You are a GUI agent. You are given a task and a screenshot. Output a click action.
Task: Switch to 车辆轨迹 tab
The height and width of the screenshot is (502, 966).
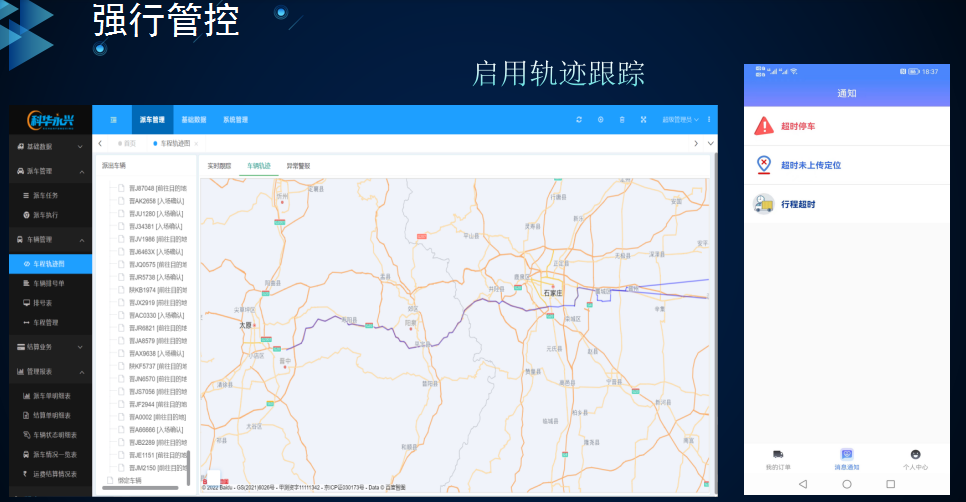tap(259, 166)
